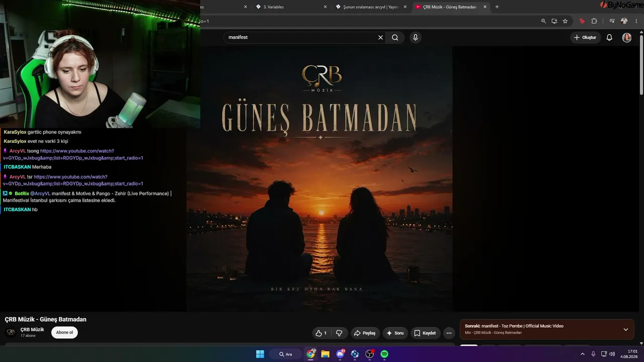Expand the Sonraki playlist panel
644x362 pixels.
click(x=626, y=329)
